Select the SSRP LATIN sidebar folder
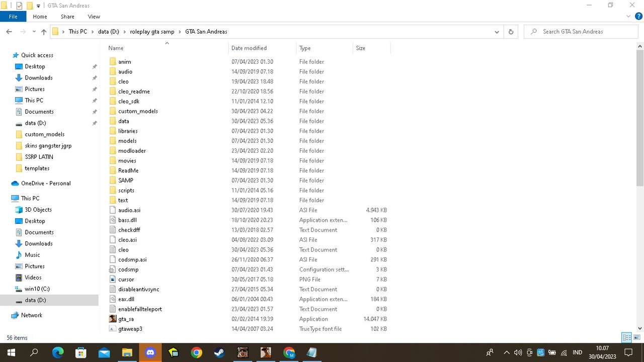Viewport: 644px width, 362px height. [x=39, y=157]
